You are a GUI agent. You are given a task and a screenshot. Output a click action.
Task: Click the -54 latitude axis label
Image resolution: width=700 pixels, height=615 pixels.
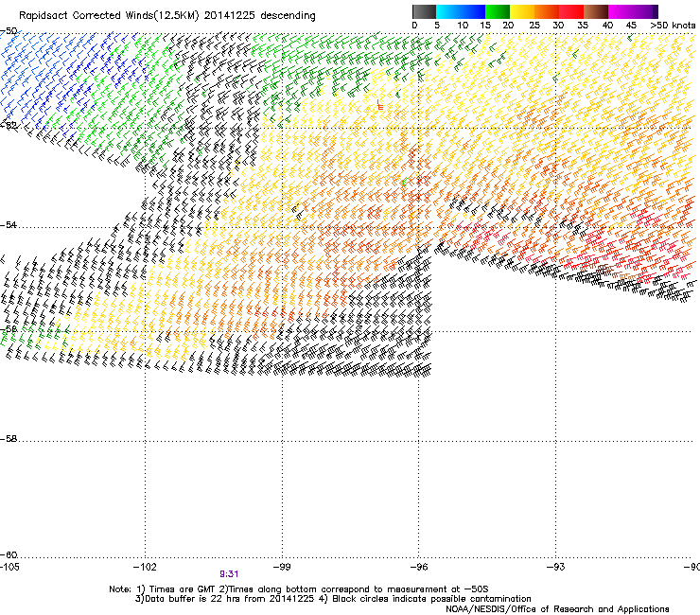point(9,225)
